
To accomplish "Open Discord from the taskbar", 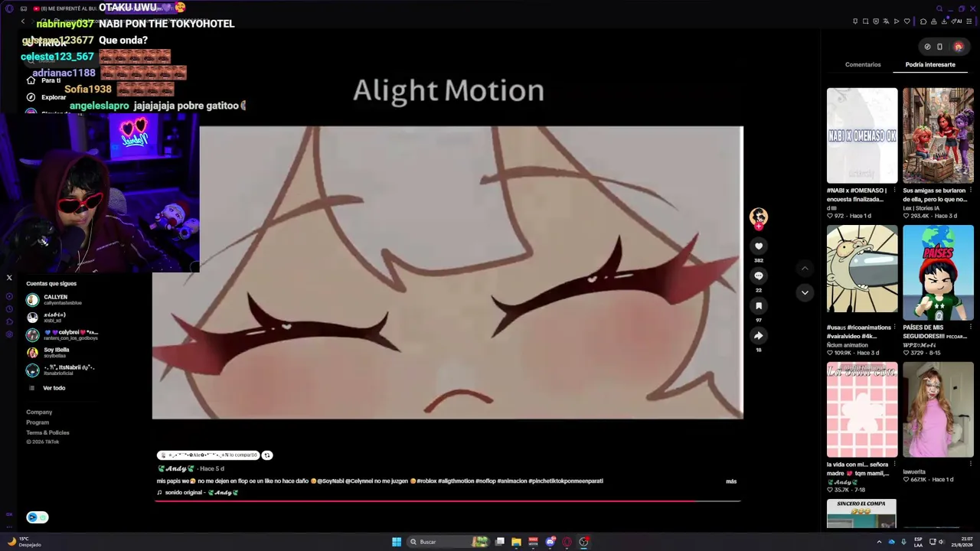I will pos(550,542).
